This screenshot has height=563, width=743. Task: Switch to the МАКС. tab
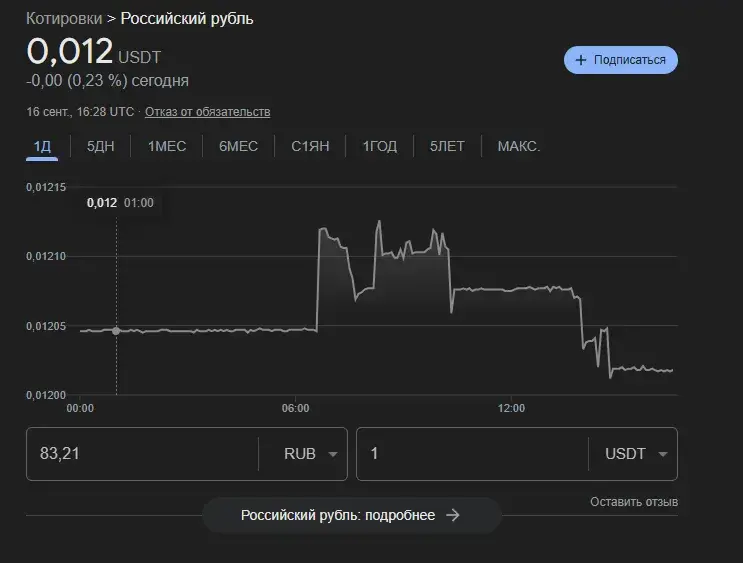coord(519,146)
